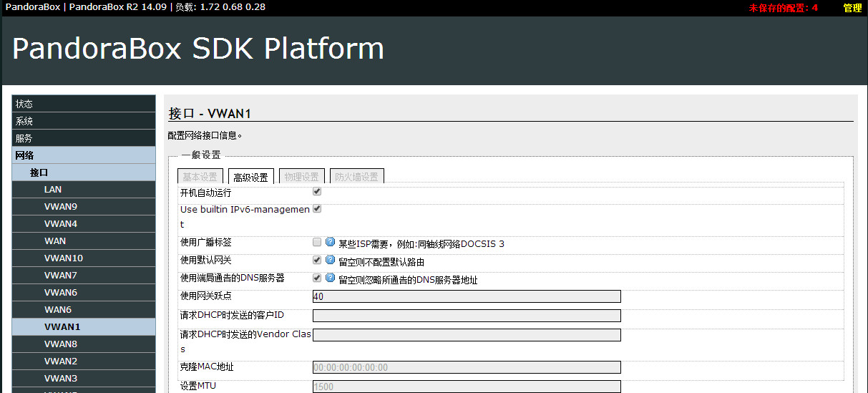Open 系统 menu in sidebar
This screenshot has width=868, height=393.
point(84,121)
